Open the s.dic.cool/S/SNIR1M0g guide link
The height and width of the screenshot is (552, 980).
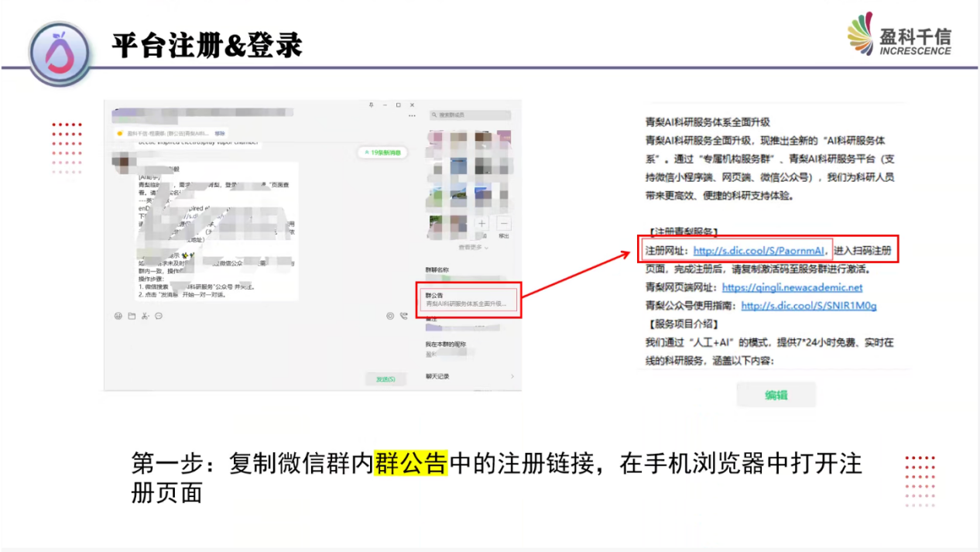[x=808, y=306]
